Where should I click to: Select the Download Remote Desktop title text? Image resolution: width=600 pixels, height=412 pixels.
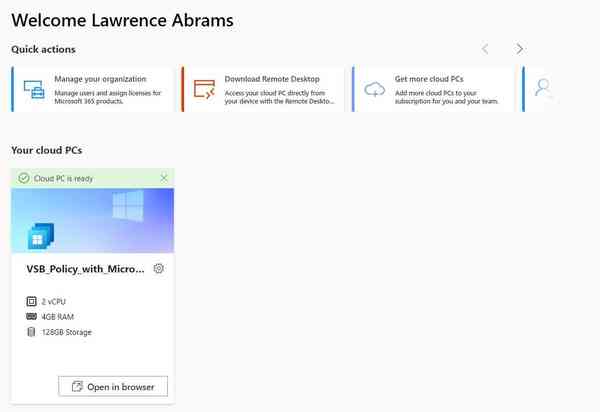tap(273, 79)
